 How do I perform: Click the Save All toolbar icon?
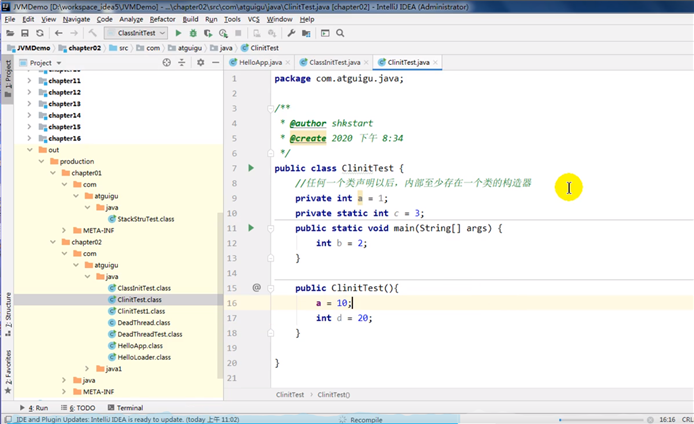click(25, 33)
